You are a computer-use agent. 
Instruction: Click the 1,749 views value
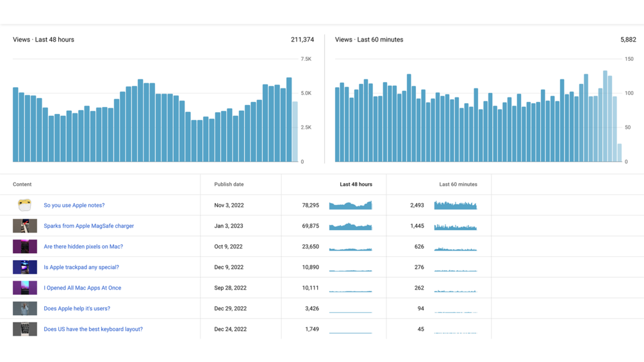coord(312,329)
